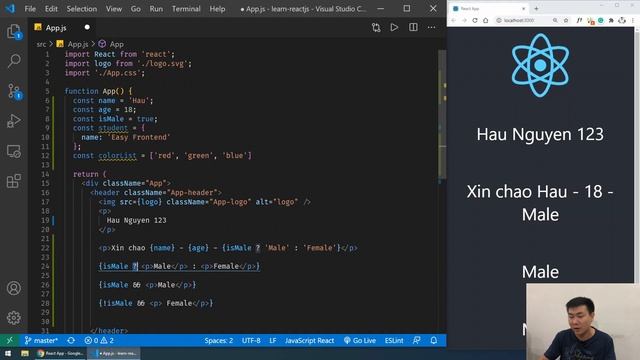This screenshot has height=360, width=640.
Task: Click 'Hau Nguyen 123' text on line 19
Action: click(136, 220)
